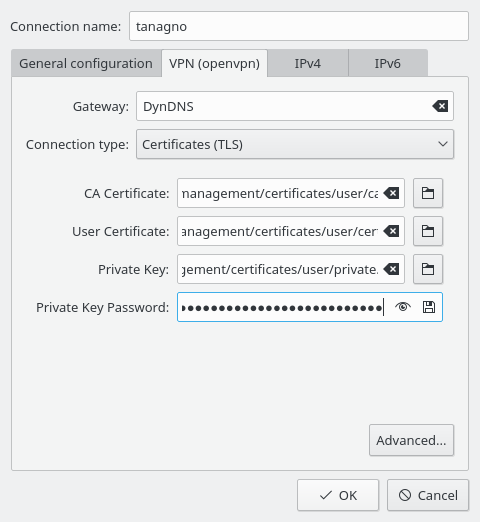Open password storage options icon
Viewport: 480px width, 522px height.
tap(429, 307)
